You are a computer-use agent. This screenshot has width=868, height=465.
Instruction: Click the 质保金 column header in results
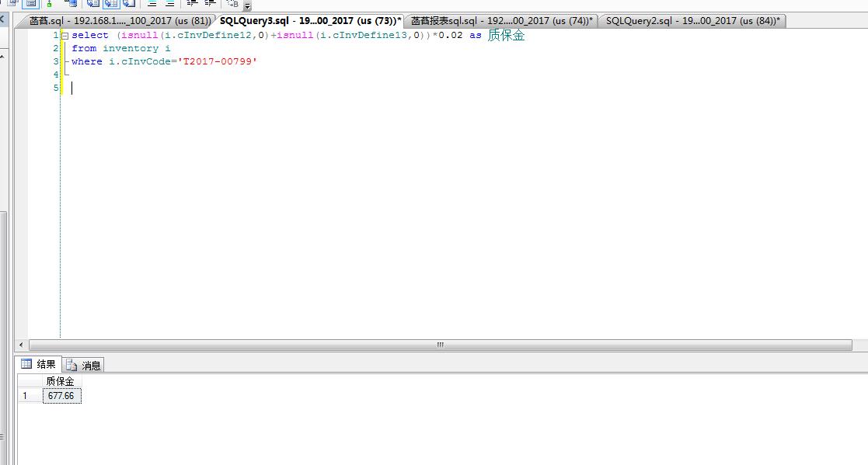(x=61, y=381)
